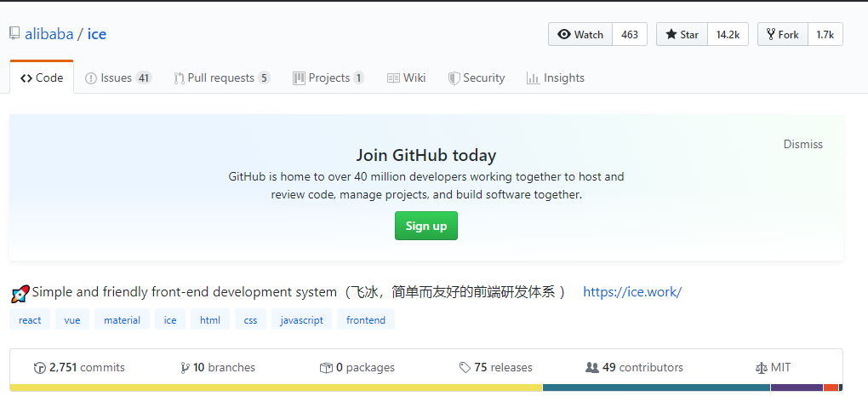This screenshot has width=868, height=402.
Task: Select the javascript topic tag
Action: [x=302, y=319]
